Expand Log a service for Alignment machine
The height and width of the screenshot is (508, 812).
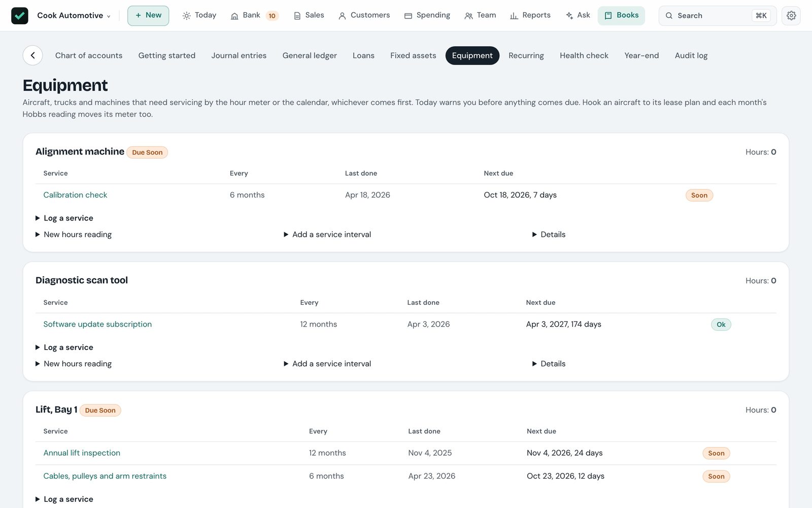(x=64, y=218)
